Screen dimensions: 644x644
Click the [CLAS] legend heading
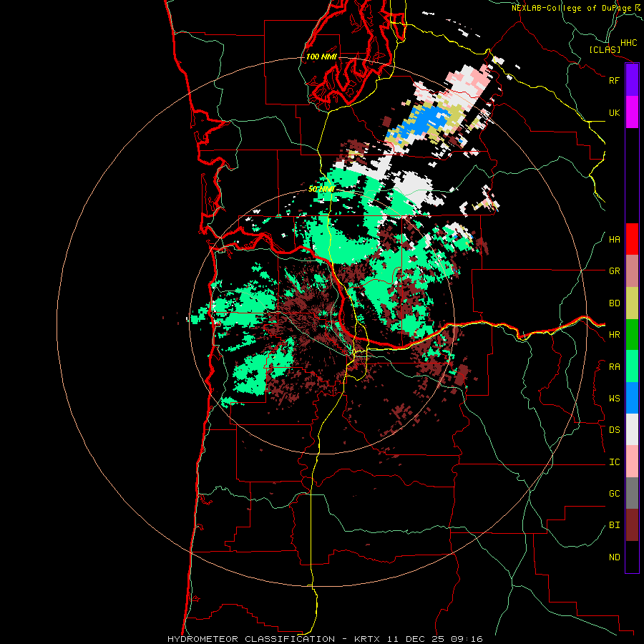coord(605,49)
